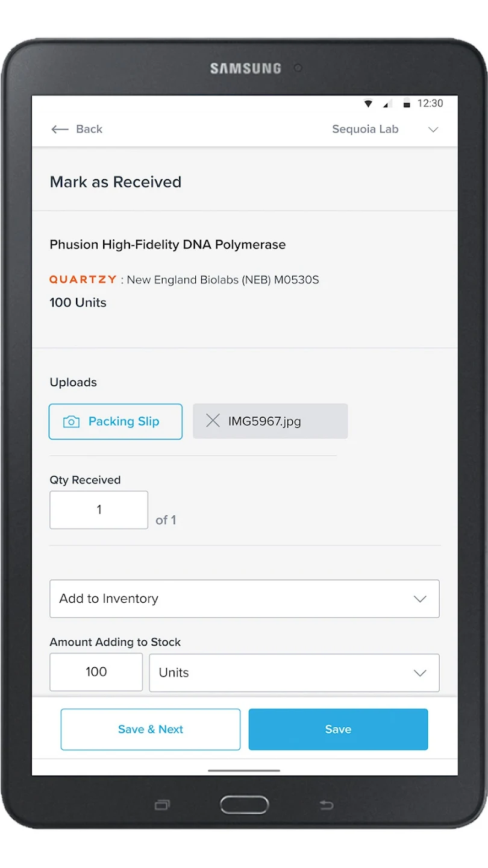Remove the IMG5967.jpg upload with X
488x868 pixels.
[213, 421]
